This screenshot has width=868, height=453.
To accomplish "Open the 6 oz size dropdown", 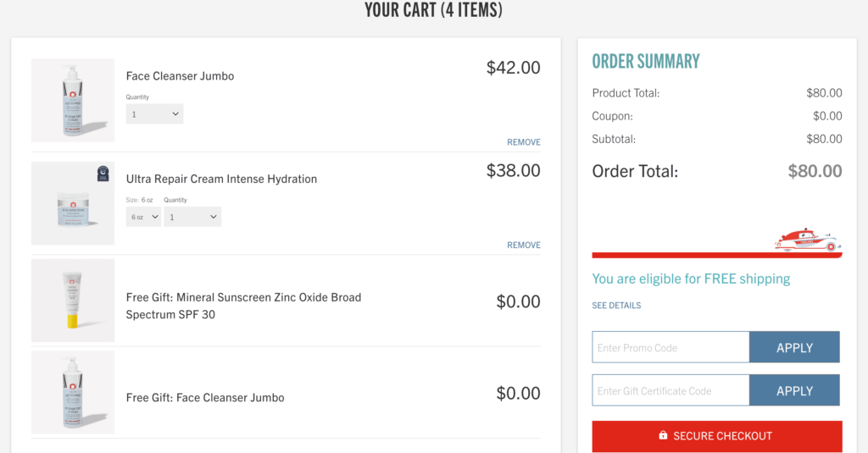I will pyautogui.click(x=143, y=218).
